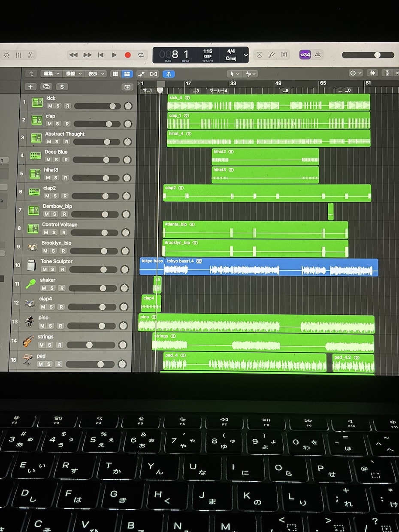Viewport: 399px width, 532px height.
Task: Click the up-arrow back button in tracks menu bar
Action: [x=31, y=74]
